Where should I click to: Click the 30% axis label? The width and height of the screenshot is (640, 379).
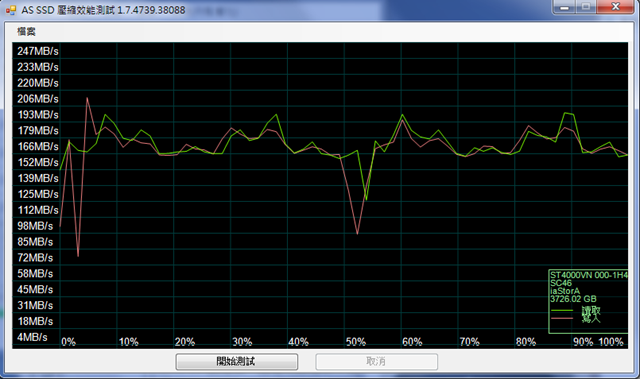click(242, 342)
